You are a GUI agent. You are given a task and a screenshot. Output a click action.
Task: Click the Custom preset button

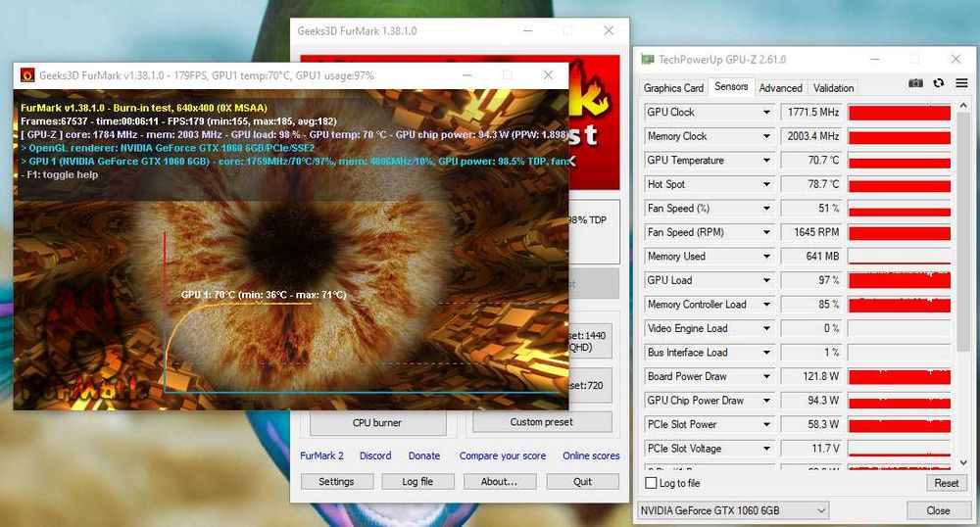(x=541, y=422)
